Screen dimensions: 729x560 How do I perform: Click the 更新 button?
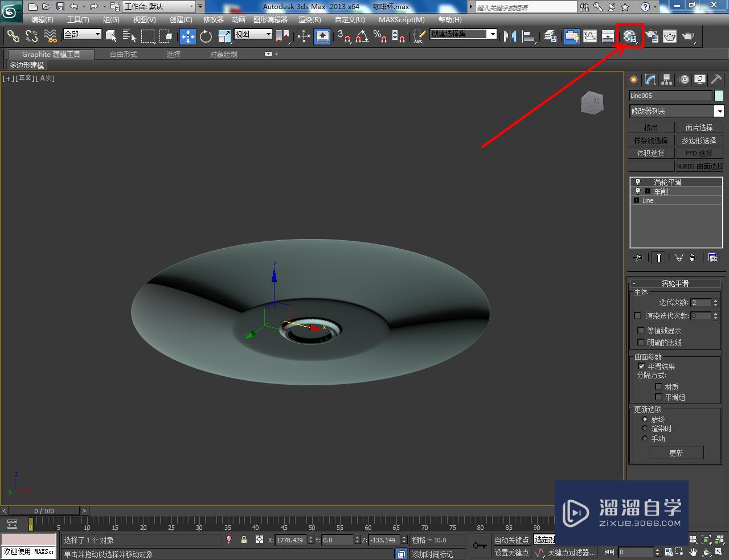click(x=677, y=453)
